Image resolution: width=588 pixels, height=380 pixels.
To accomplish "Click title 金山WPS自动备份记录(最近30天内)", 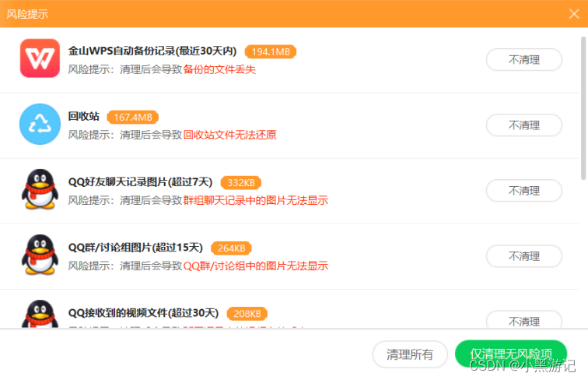I will [x=152, y=51].
